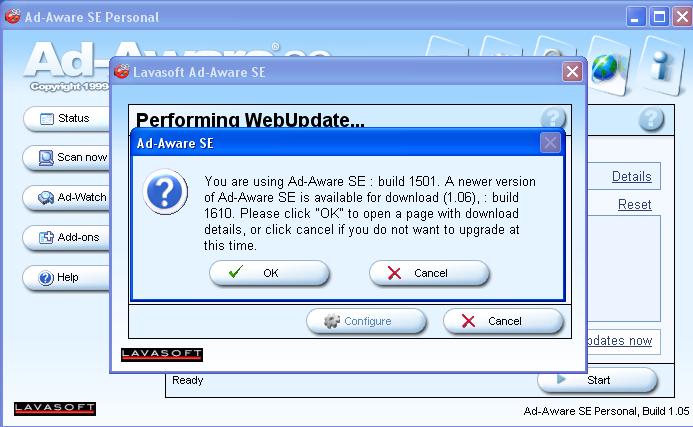Screen dimensions: 693x427
Task: Open the Help section
Action: point(66,278)
